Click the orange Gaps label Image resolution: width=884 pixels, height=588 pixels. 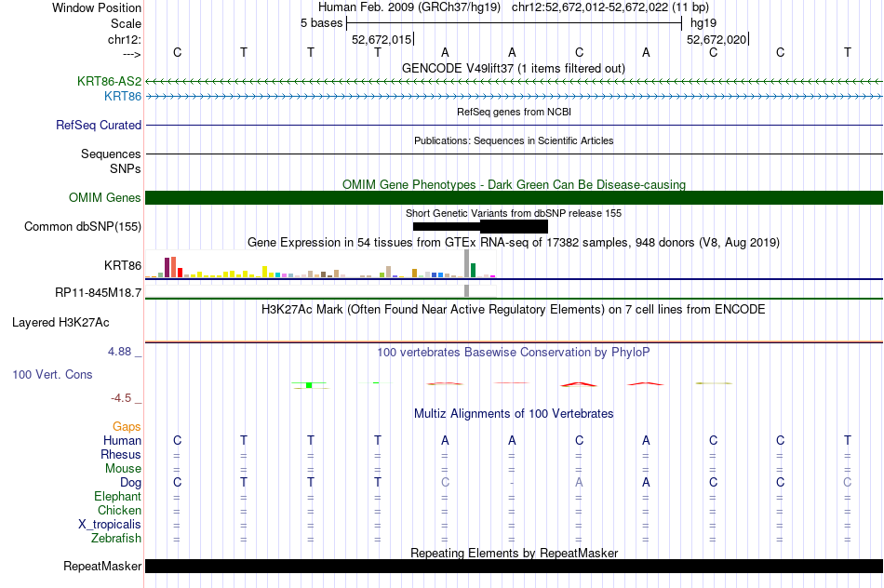[127, 427]
